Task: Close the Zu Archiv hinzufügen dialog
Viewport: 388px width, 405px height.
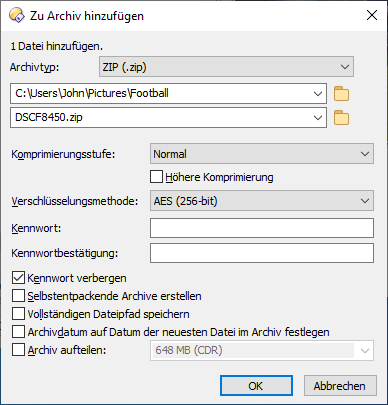Action: 372,15
